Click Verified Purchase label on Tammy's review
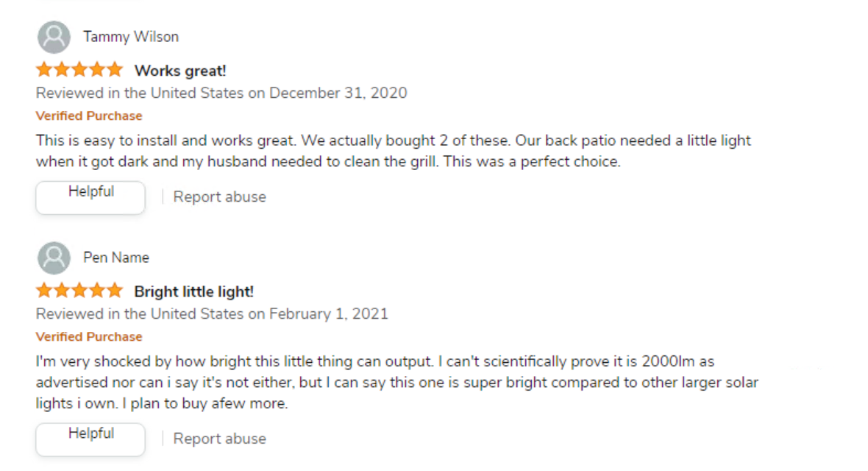 pyautogui.click(x=89, y=116)
